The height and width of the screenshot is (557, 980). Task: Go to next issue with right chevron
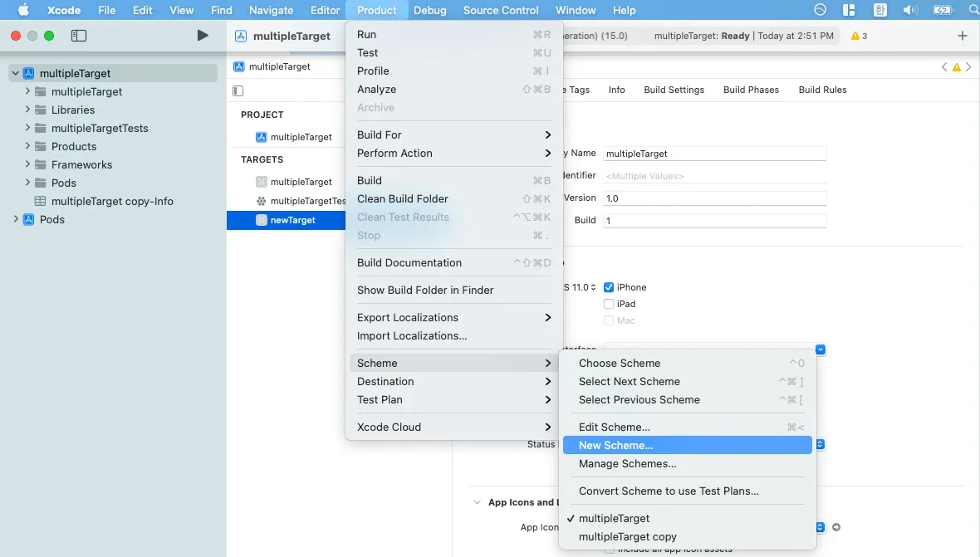[x=968, y=66]
